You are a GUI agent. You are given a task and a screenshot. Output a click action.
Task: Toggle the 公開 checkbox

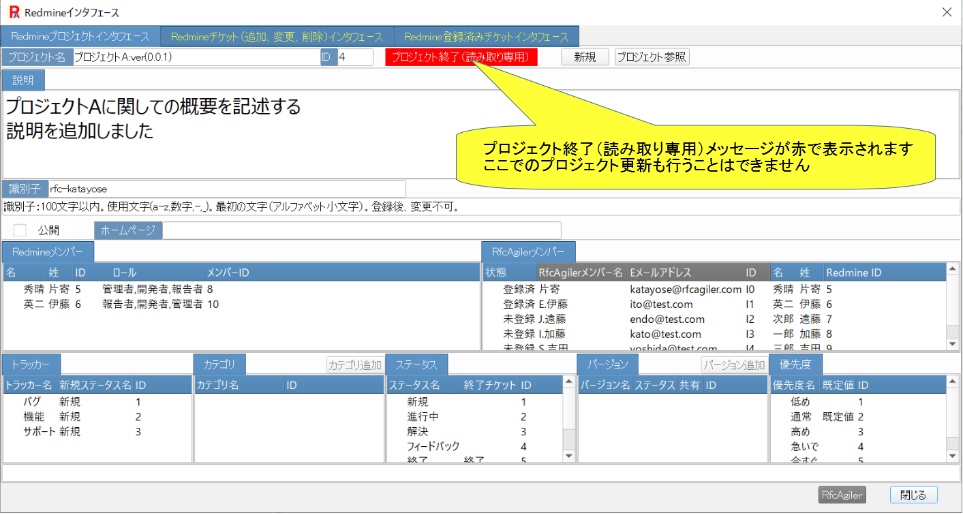[x=20, y=230]
